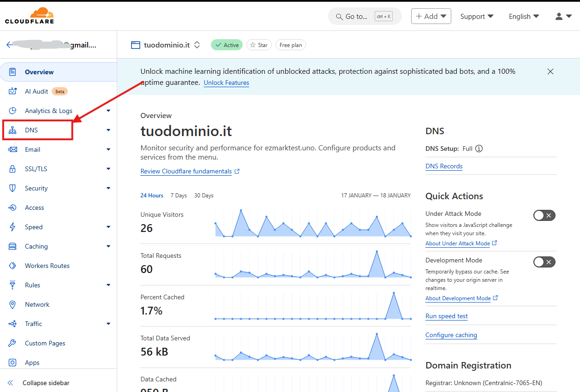
Task: Open the domain switcher next to tuodominio.it
Action: (x=197, y=45)
